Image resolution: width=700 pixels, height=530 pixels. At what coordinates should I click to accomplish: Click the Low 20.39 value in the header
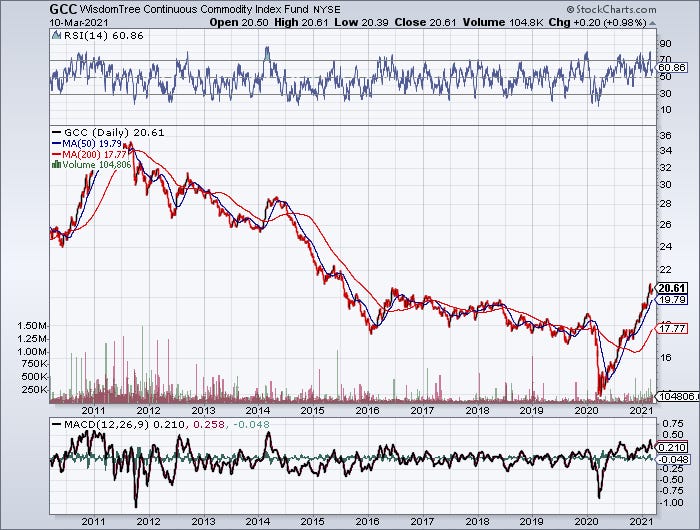(x=361, y=22)
